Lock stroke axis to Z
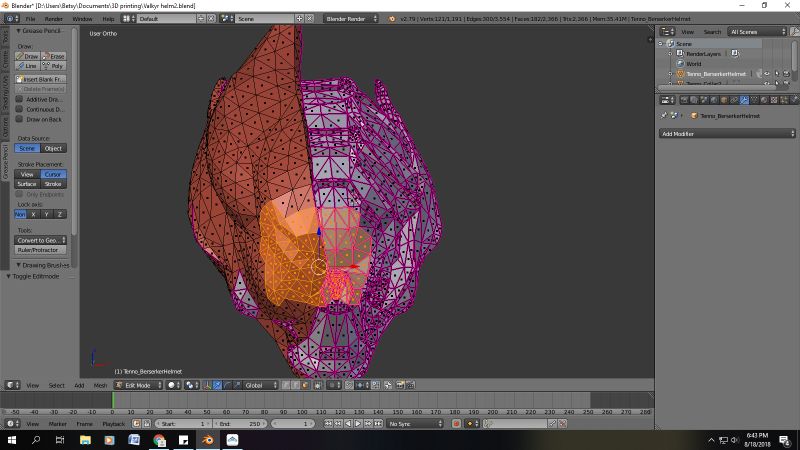The image size is (800, 450). pos(60,214)
